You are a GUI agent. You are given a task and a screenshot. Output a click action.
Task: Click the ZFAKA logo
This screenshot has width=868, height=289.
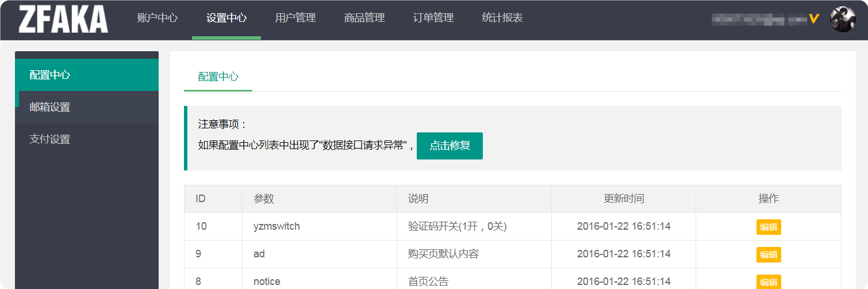point(63,20)
